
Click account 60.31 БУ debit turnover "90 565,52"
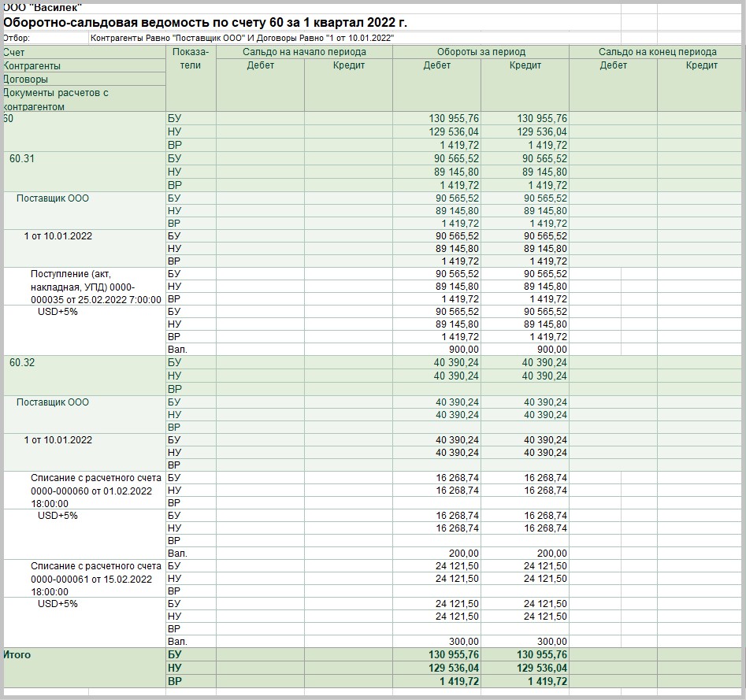click(x=456, y=158)
